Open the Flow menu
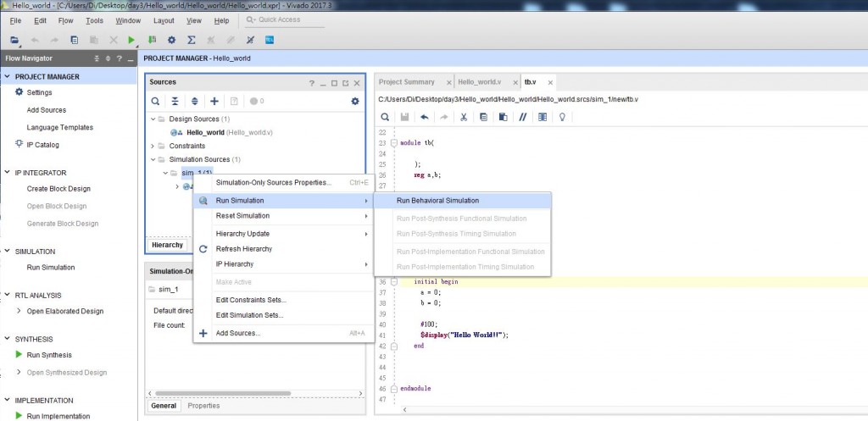 [65, 20]
